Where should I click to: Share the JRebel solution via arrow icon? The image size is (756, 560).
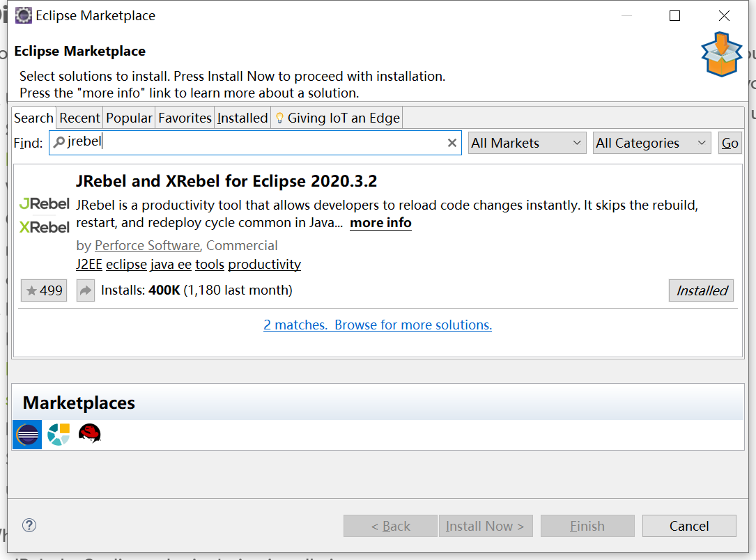click(x=85, y=290)
